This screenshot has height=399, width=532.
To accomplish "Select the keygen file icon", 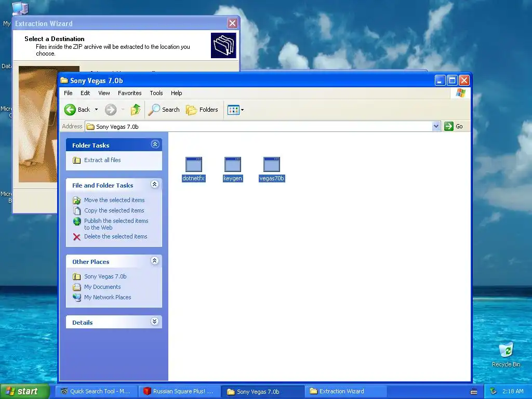I will (x=233, y=165).
